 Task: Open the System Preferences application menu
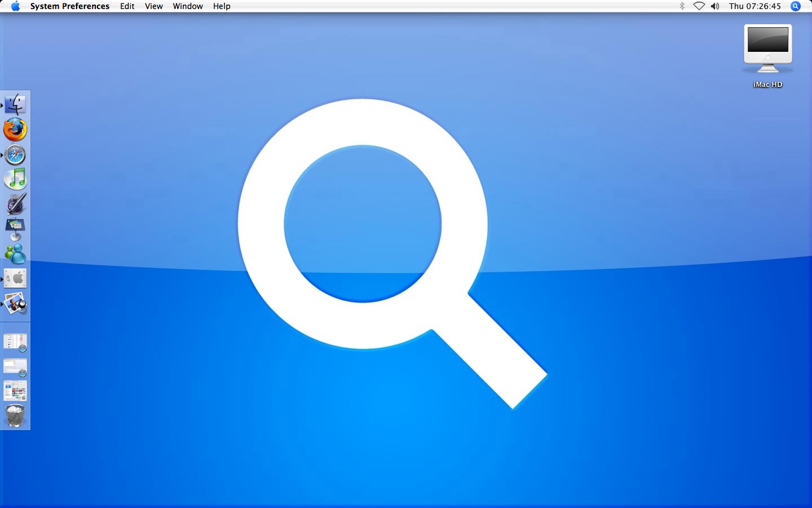pos(70,6)
